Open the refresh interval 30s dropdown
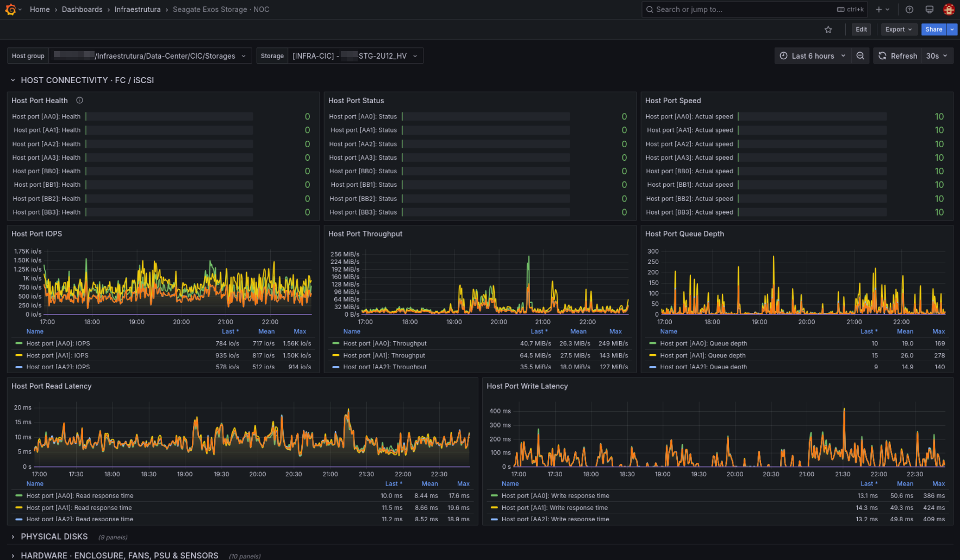The width and height of the screenshot is (960, 560). coord(937,56)
